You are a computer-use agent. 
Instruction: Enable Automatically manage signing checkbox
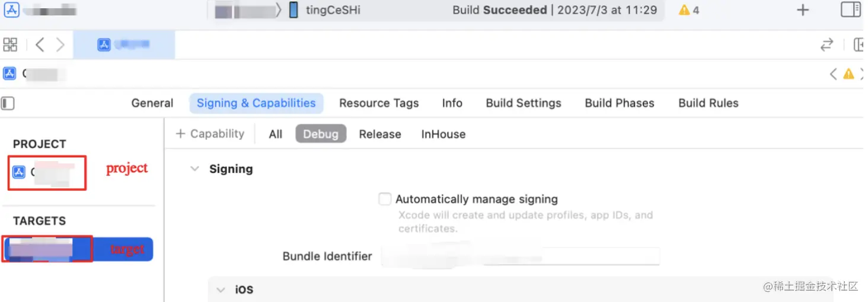tap(385, 199)
